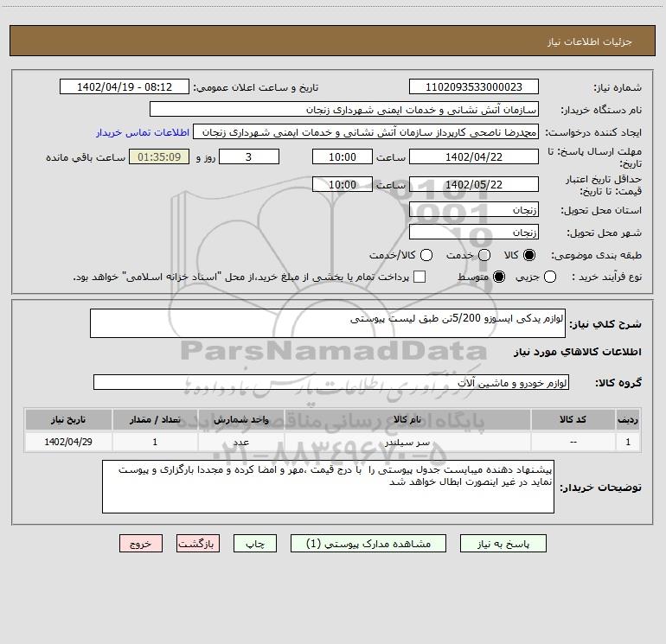The width and height of the screenshot is (666, 644).
Task: Tick the اسناد خزانه اسلامی payment checkbox
Action: (419, 277)
